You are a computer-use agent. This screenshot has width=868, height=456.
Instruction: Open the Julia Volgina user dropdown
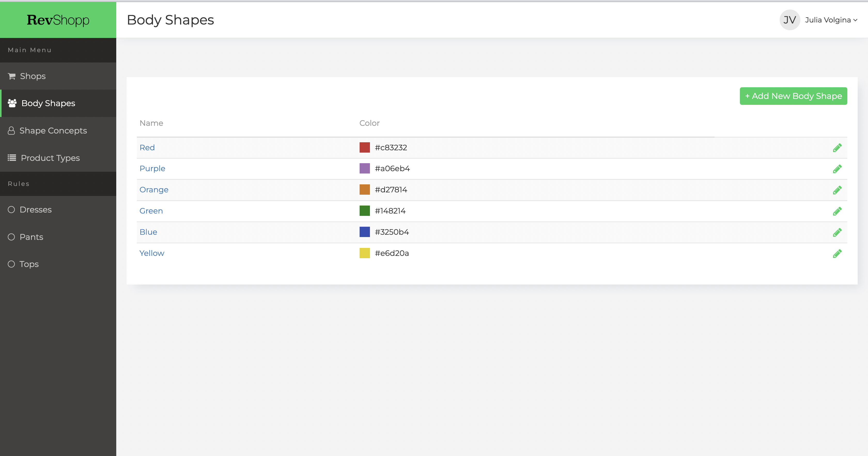pos(831,20)
